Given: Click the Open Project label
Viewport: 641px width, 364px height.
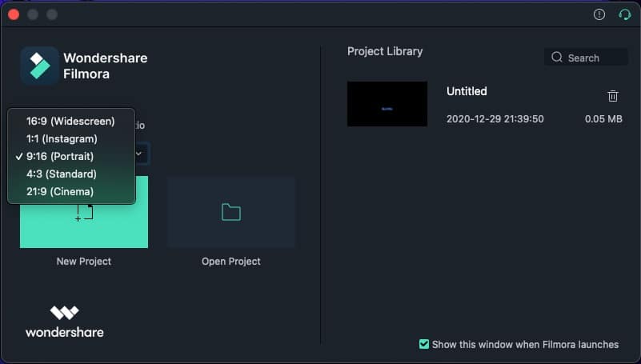Looking at the screenshot, I should click(231, 262).
